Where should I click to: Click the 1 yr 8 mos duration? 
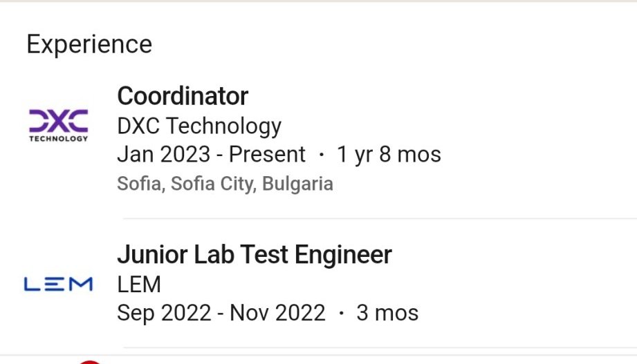(x=389, y=155)
